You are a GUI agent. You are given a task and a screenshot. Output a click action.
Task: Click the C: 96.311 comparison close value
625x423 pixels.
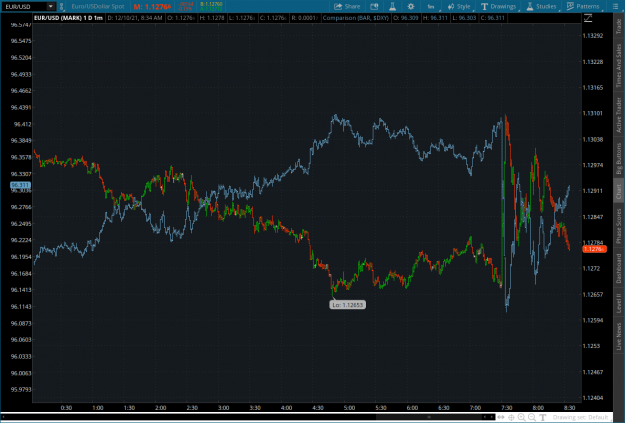point(493,18)
